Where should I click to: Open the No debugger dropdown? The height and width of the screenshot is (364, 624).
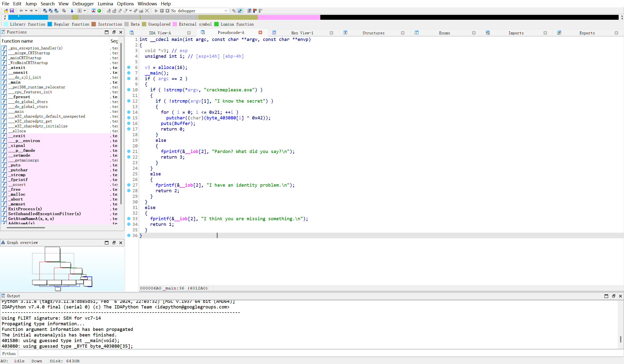click(226, 11)
